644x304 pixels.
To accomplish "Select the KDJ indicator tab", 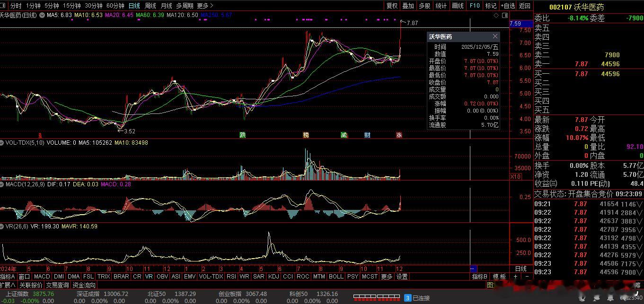I will click(273, 277).
